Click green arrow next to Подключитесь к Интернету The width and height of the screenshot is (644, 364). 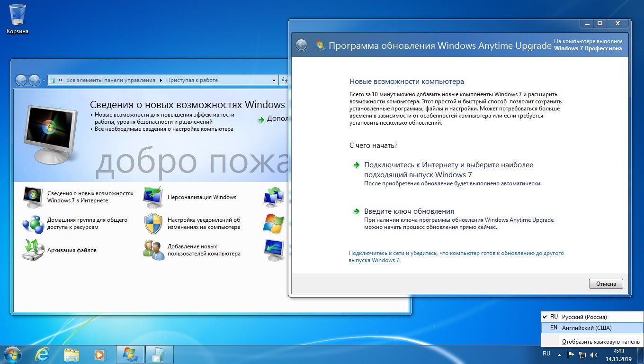click(x=356, y=165)
